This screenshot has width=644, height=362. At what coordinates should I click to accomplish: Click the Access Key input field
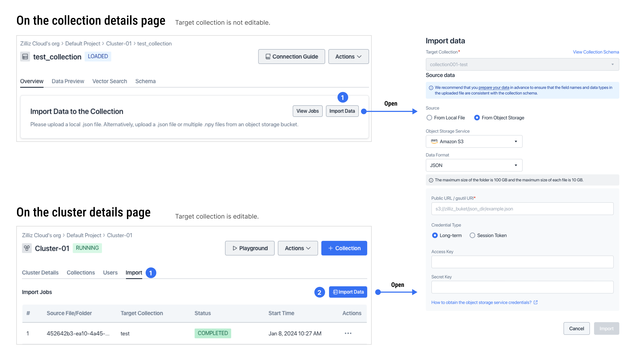point(522,262)
